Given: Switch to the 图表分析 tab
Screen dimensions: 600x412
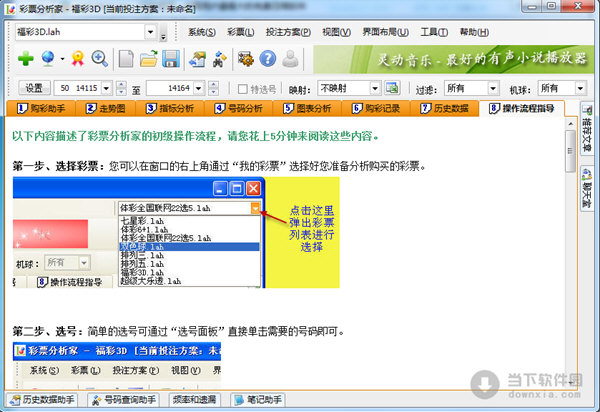Looking at the screenshot, I should tap(307, 109).
